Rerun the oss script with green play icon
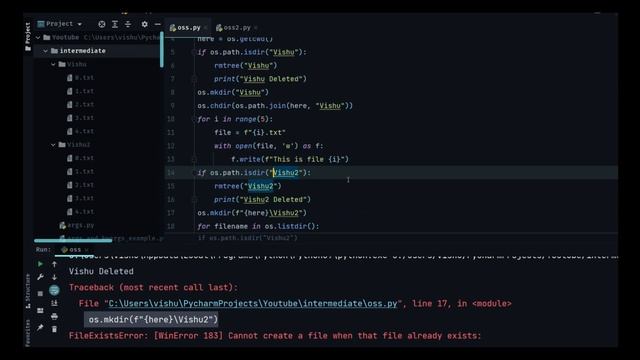Image resolution: width=640 pixels, height=360 pixels. (x=40, y=264)
